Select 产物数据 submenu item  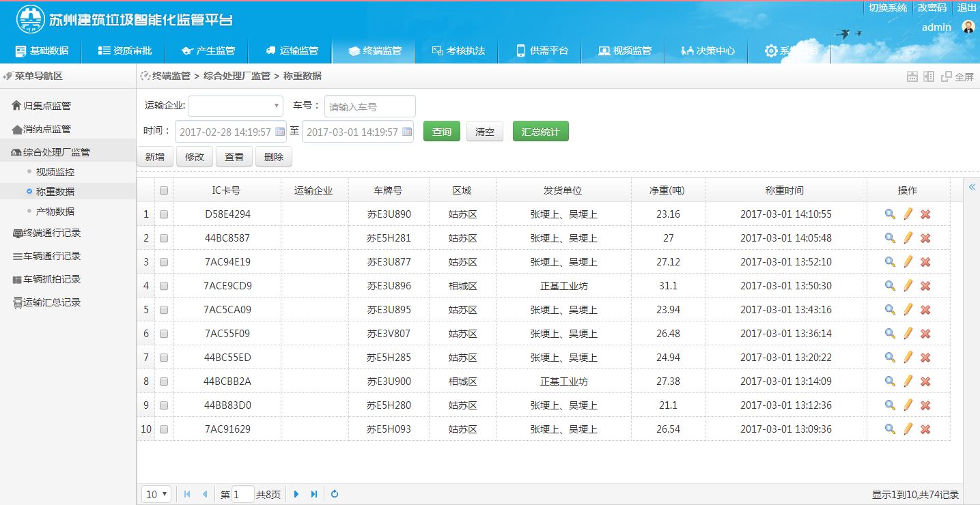click(x=55, y=212)
